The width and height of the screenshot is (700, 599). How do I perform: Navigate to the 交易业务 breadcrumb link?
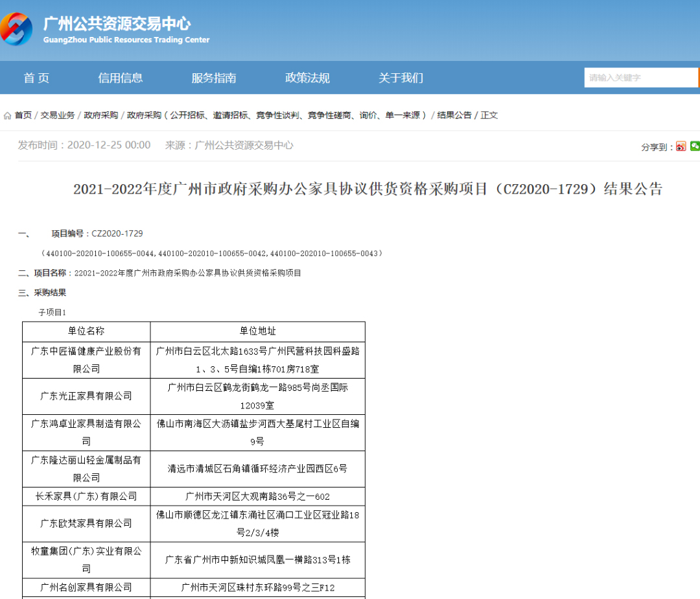coord(58,115)
